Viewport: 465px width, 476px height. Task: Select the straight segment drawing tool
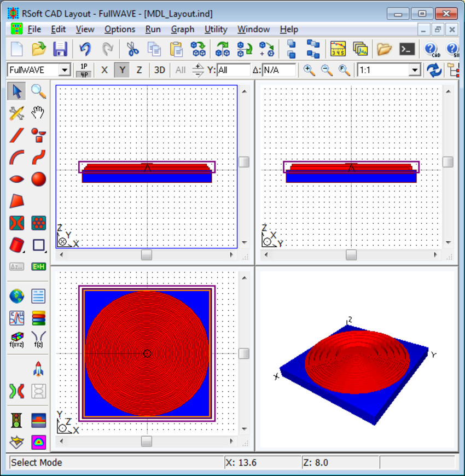(16, 135)
